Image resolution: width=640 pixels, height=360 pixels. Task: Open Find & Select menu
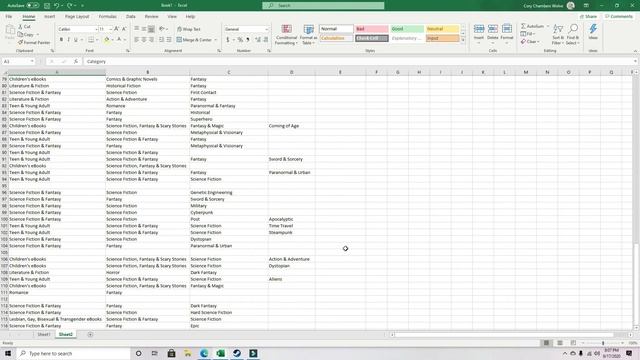(573, 34)
